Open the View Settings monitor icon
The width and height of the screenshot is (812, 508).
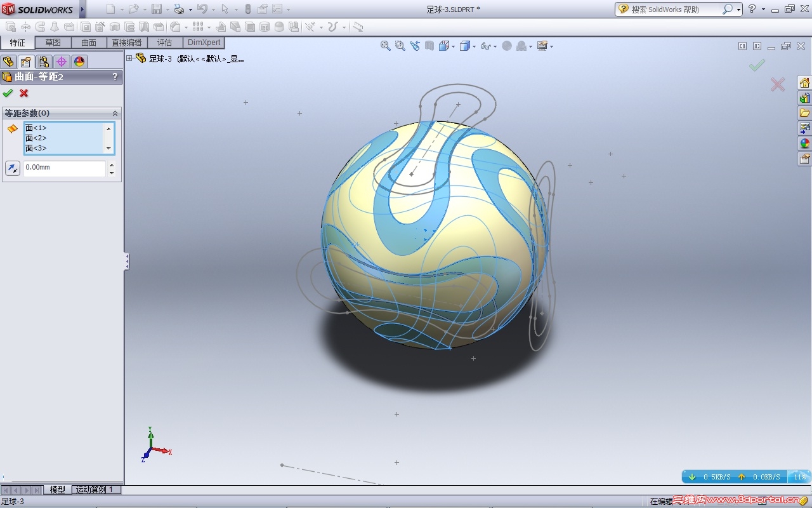coord(542,46)
